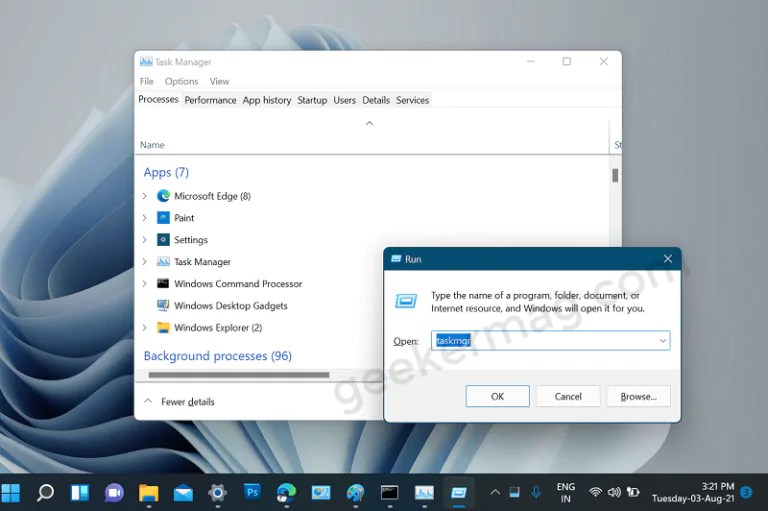Click Settings icon in process list
The width and height of the screenshot is (768, 511).
(x=163, y=240)
